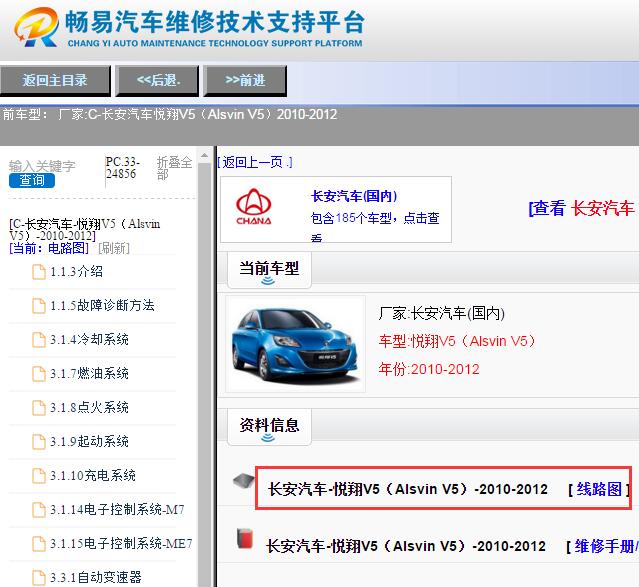Image resolution: width=639 pixels, height=587 pixels.
Task: Select tree item 3.1.8点火系统
Action: click(x=89, y=407)
